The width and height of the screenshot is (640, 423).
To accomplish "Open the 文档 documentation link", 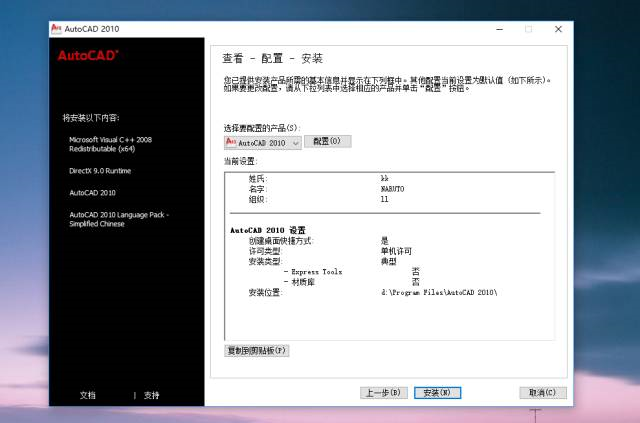I will click(x=87, y=395).
